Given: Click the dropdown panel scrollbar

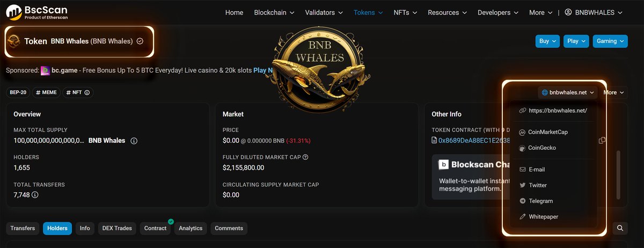Looking at the screenshot, I should (x=618, y=174).
